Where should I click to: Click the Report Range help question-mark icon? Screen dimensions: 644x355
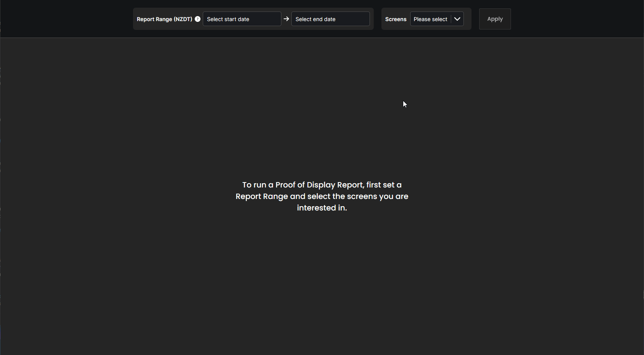click(x=197, y=19)
